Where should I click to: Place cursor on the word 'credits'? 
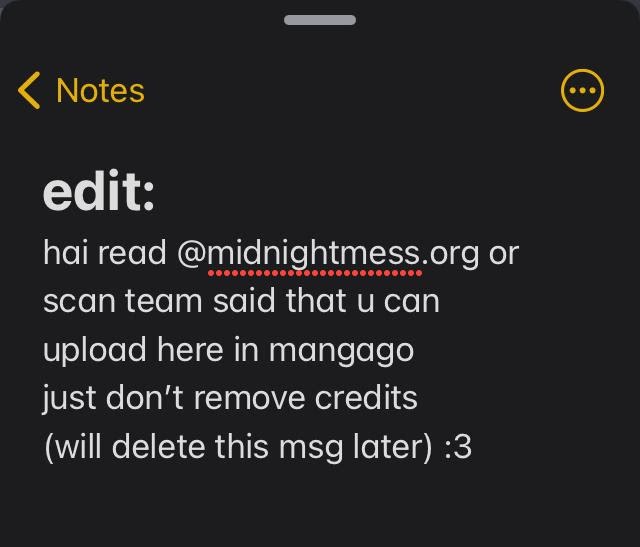point(366,398)
